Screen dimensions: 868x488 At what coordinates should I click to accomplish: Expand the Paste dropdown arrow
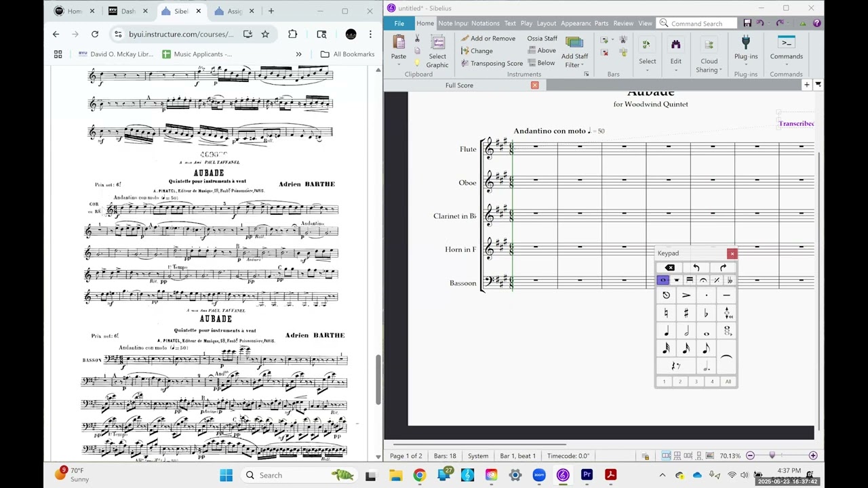pyautogui.click(x=399, y=64)
